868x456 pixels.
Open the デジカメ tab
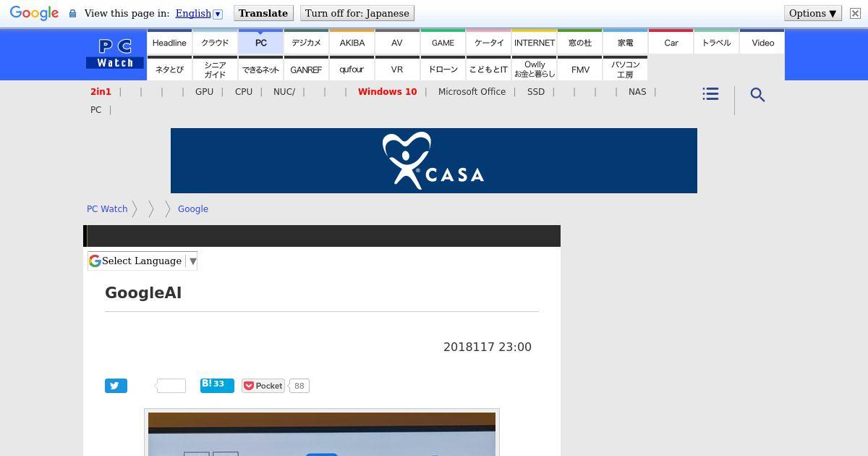[306, 42]
